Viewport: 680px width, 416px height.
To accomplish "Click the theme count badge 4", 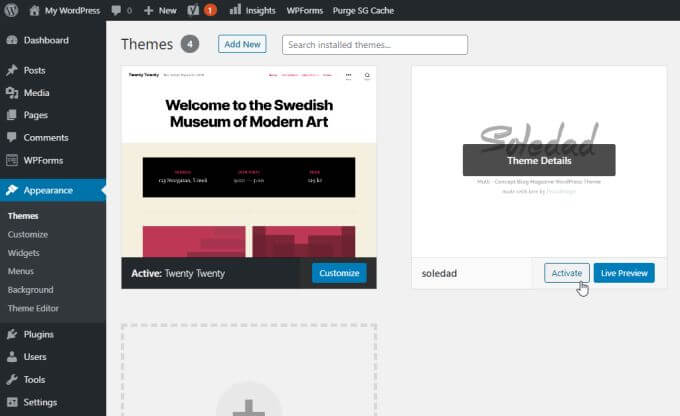I will coord(190,44).
